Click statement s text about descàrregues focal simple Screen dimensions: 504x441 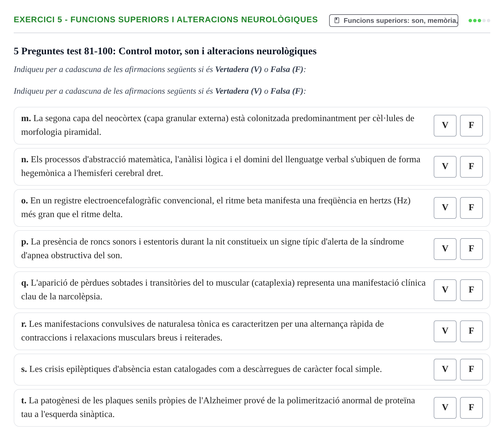point(201,369)
